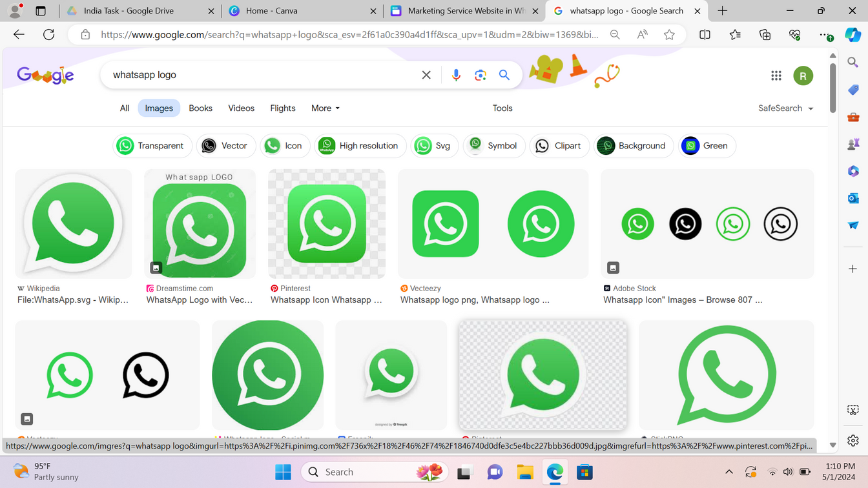Apply the Vector filter chip

[x=225, y=146]
